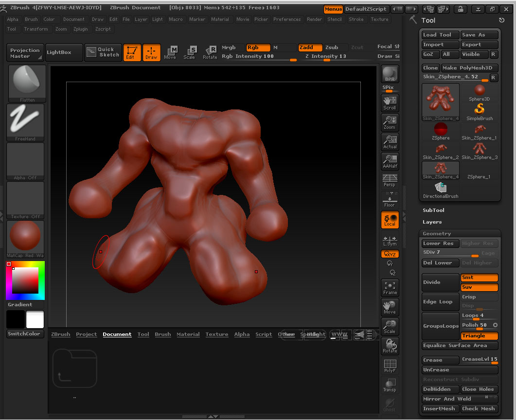Viewport: 516px width, 420px height.
Task: Select the Sphere3D tool thumbnail
Action: click(x=480, y=93)
